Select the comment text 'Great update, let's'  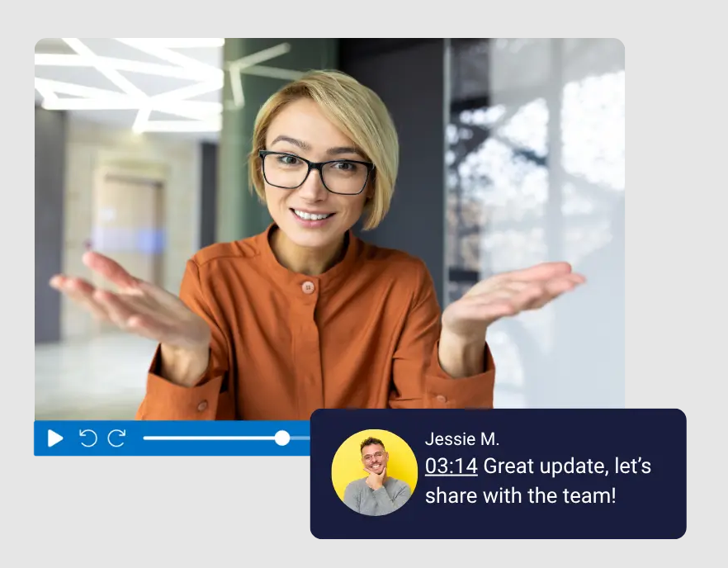click(567, 466)
